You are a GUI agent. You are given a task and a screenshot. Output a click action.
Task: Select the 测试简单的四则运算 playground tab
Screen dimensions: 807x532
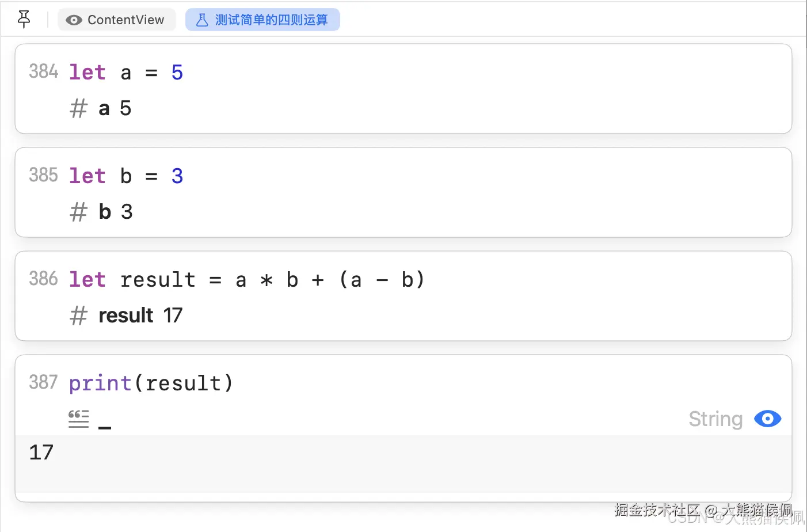(262, 20)
